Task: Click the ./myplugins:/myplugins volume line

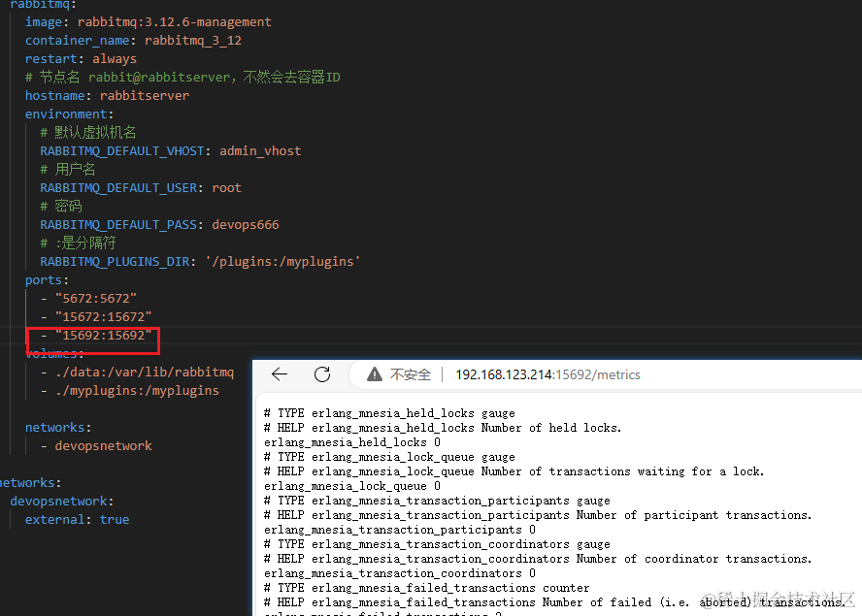Action: [x=130, y=391]
